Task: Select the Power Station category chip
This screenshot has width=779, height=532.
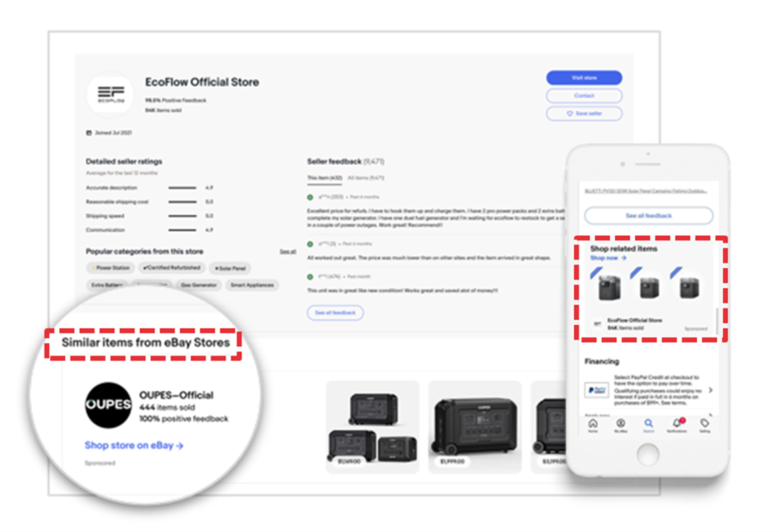Action: pos(111,268)
